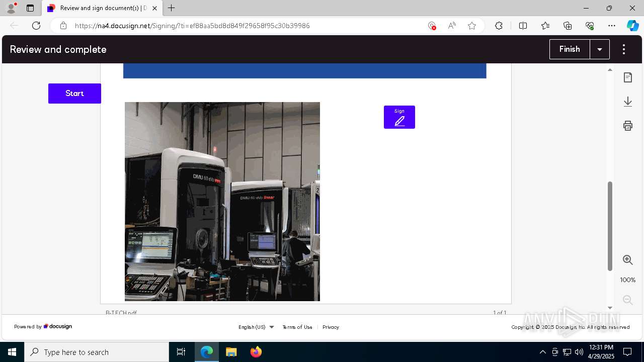Open the Privacy link

pos(331,327)
